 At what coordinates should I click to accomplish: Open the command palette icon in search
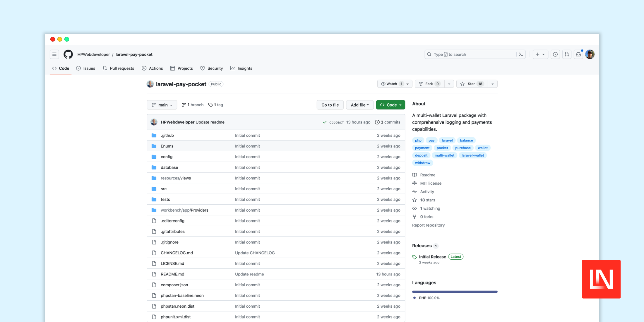[x=521, y=54]
